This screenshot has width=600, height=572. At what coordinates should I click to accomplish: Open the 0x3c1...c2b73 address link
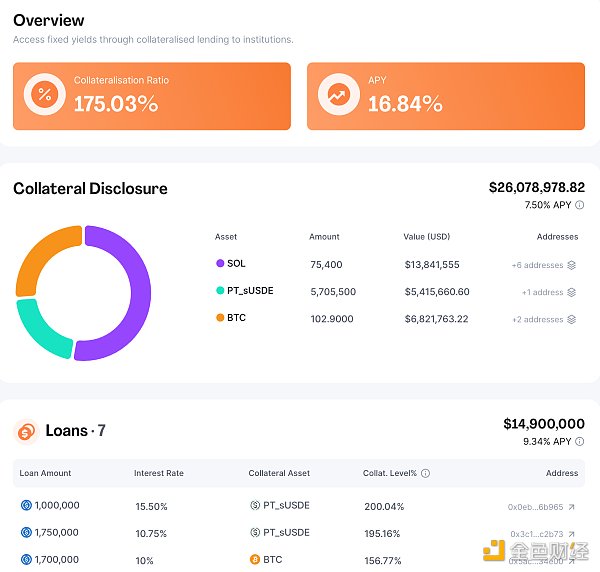537,534
